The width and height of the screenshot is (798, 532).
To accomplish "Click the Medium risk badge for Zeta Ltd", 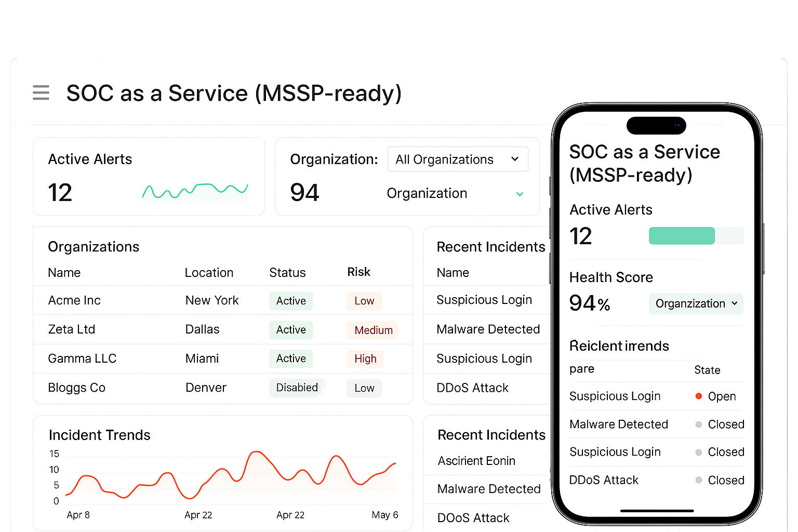I will [x=373, y=330].
